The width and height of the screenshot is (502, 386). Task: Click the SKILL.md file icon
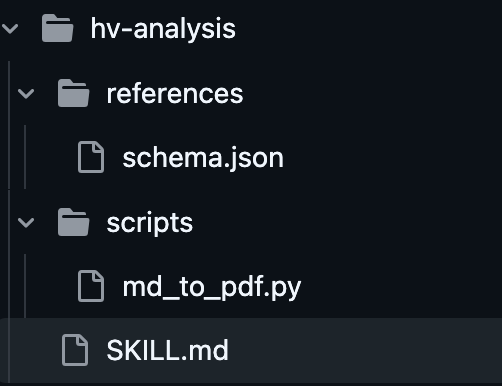(75, 350)
